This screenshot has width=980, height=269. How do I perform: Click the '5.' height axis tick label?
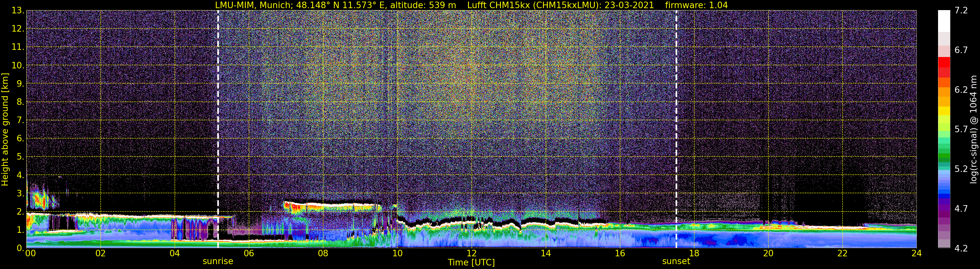(20, 157)
